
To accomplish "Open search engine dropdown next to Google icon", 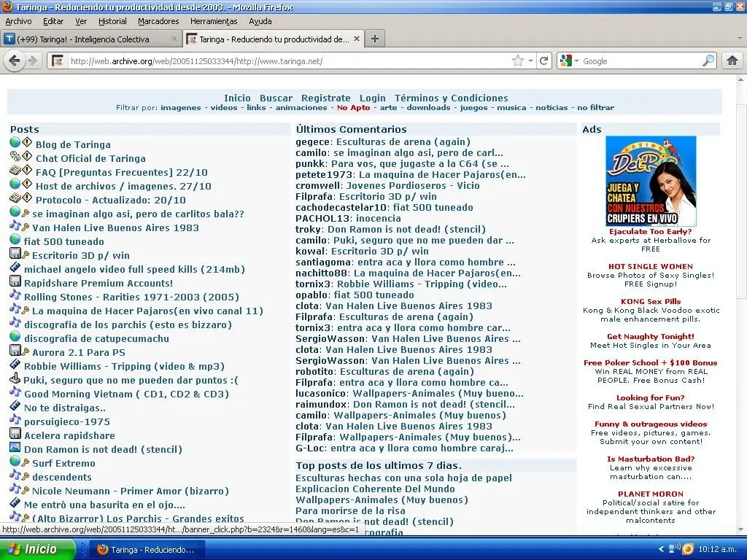I will (x=576, y=61).
